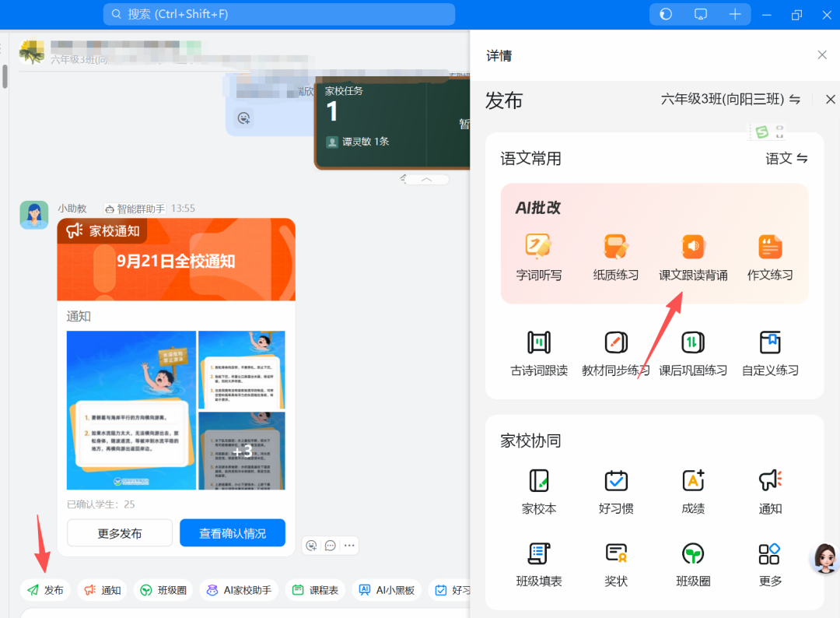Click the 更多发布 button
This screenshot has height=618, width=840.
[x=119, y=532]
